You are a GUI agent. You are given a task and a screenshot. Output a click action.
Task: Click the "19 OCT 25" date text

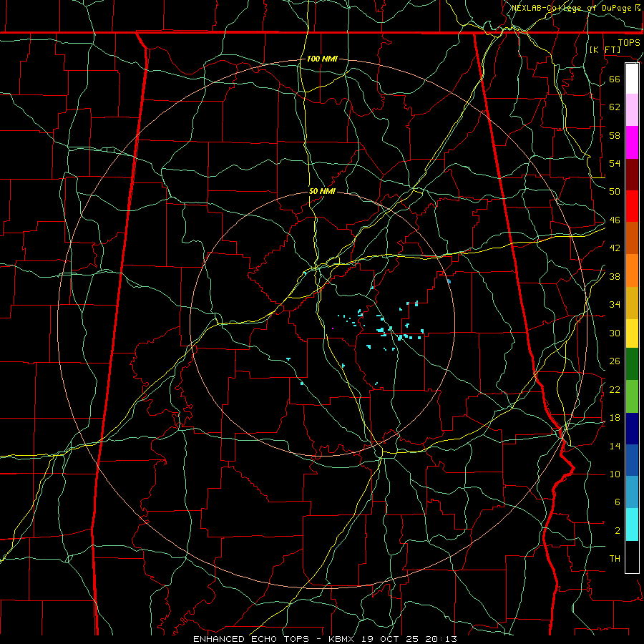(x=390, y=639)
